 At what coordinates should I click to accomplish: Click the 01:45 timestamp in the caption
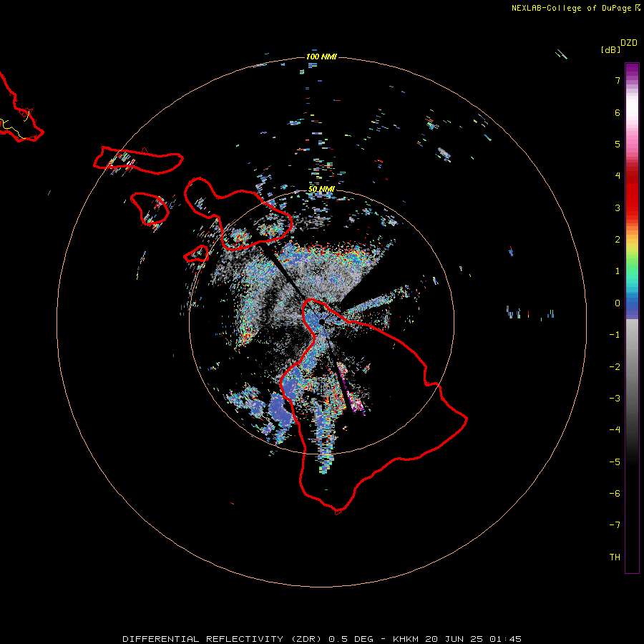tap(506, 639)
